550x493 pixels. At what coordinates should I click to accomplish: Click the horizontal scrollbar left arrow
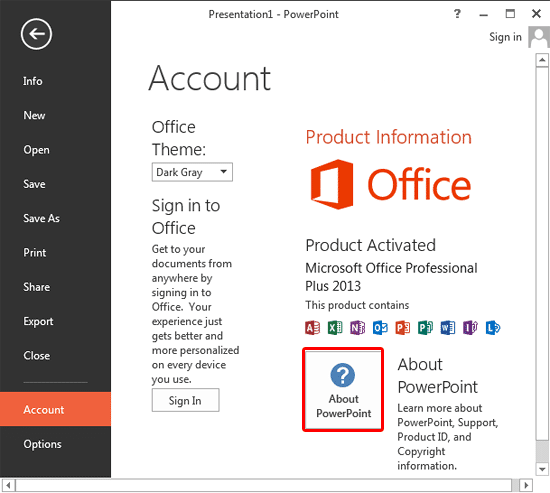coord(8,486)
